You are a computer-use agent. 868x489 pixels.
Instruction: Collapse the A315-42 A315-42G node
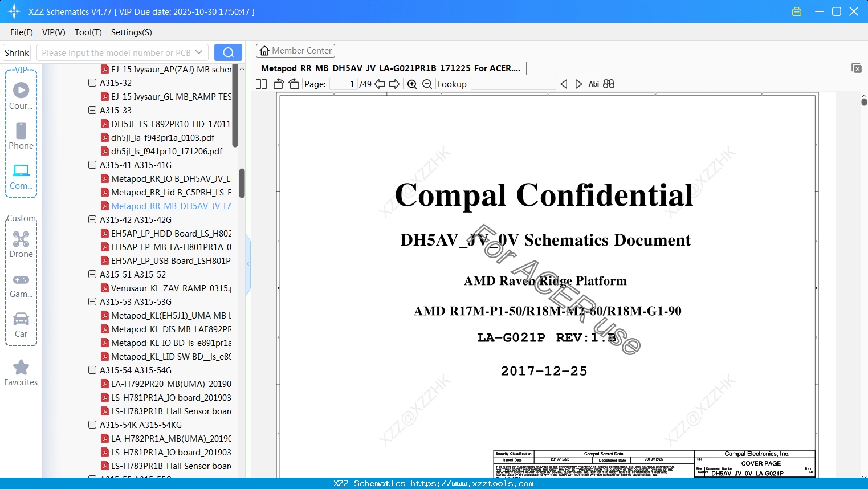tap(92, 219)
